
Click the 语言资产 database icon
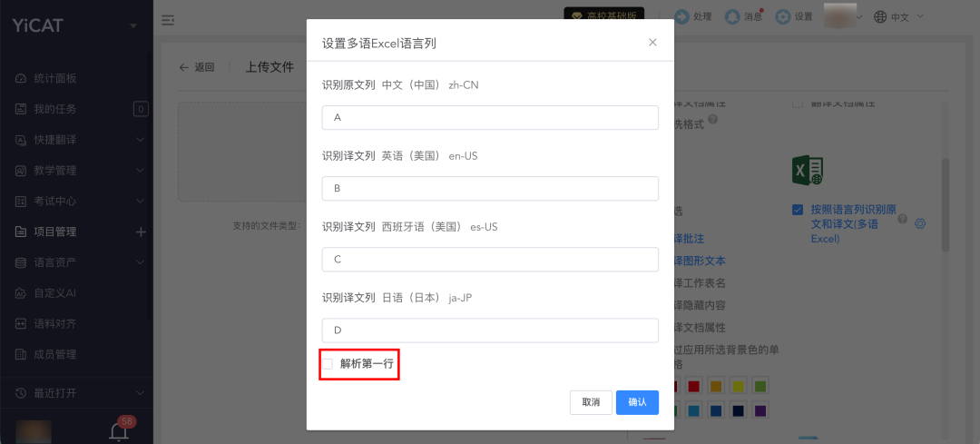tap(21, 262)
